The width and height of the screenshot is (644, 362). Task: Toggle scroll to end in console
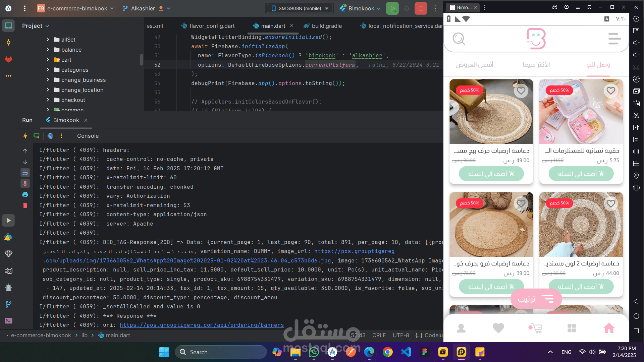pos(25,184)
